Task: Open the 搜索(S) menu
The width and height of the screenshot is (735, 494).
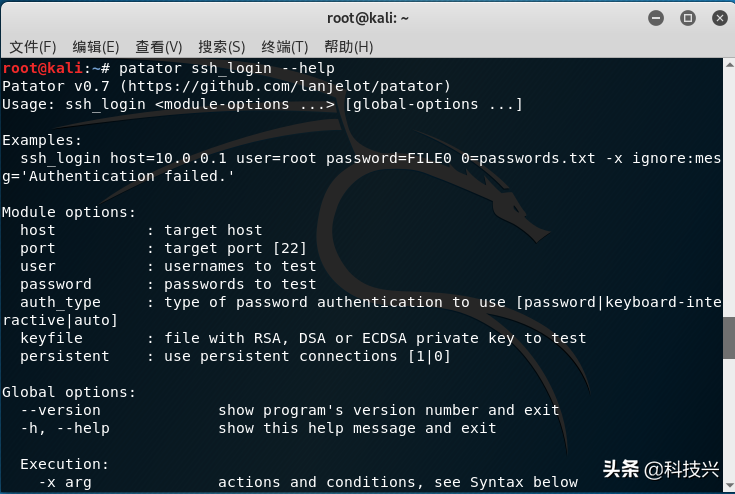Action: pyautogui.click(x=221, y=47)
